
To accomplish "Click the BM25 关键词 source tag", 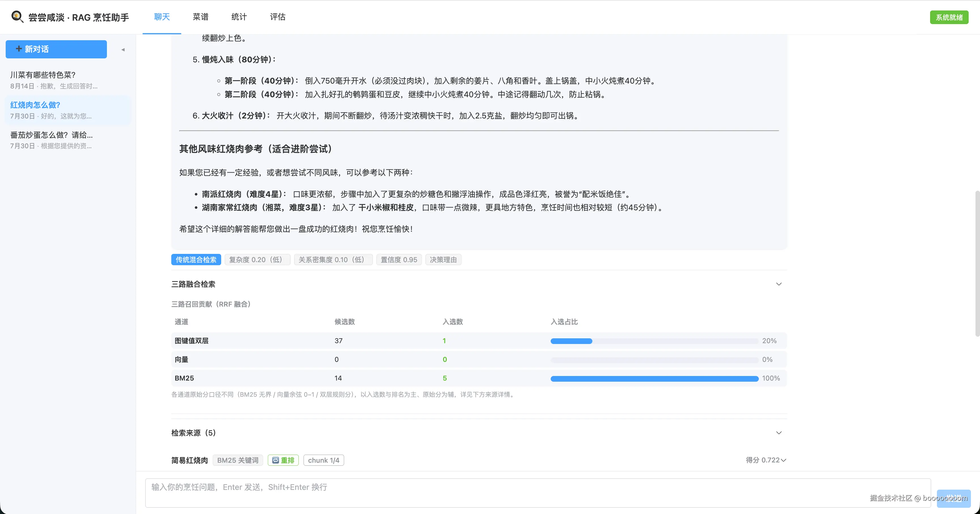I will (x=238, y=460).
